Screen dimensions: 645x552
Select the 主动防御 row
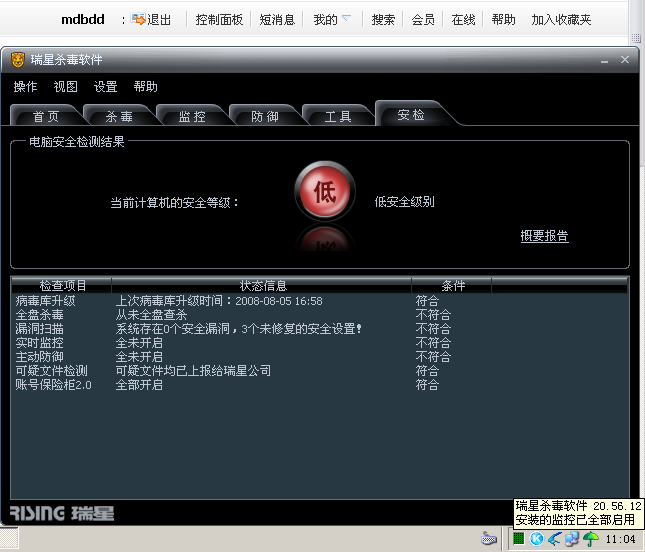(320, 357)
